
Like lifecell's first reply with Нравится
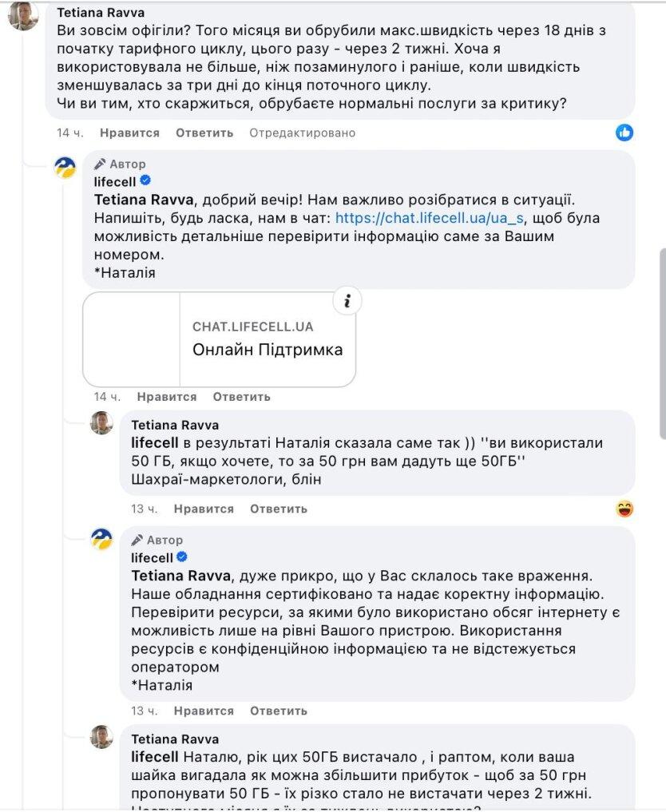166,397
